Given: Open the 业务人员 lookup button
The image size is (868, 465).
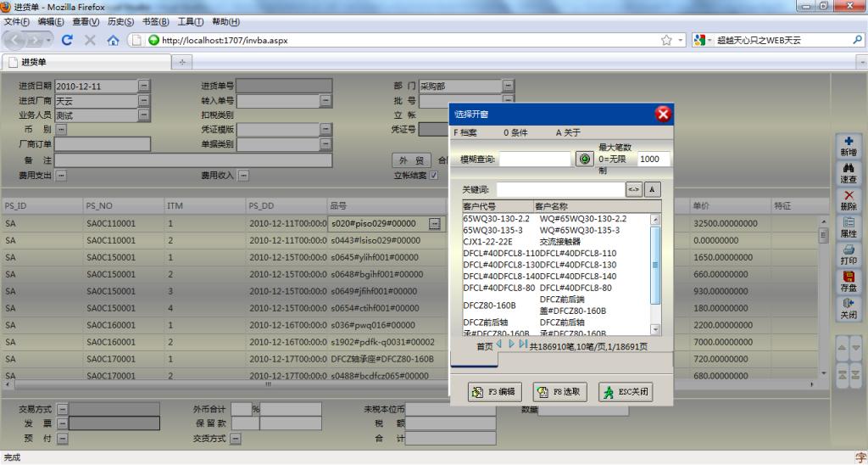Looking at the screenshot, I should [x=143, y=115].
